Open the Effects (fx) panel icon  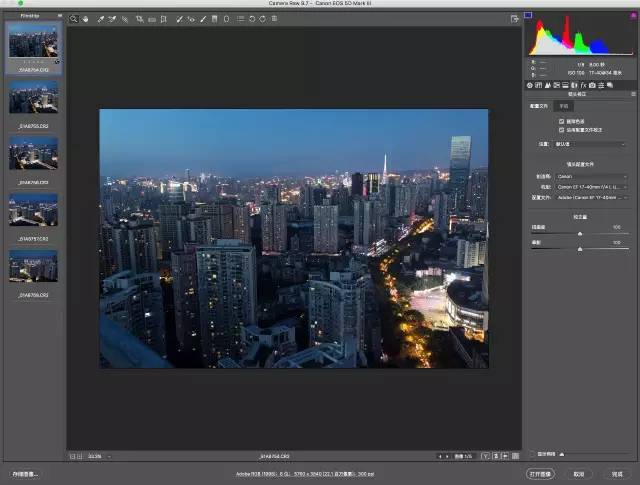[x=582, y=85]
